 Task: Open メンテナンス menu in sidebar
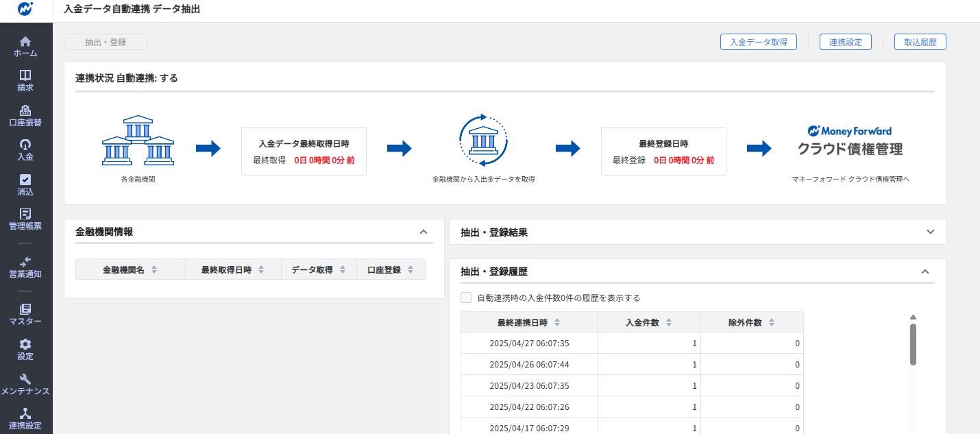(25, 384)
